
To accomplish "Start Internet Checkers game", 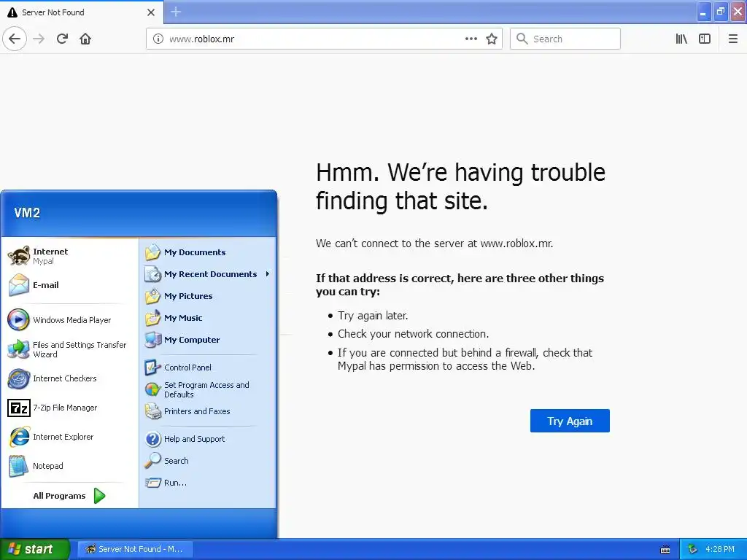I will pos(69,378).
